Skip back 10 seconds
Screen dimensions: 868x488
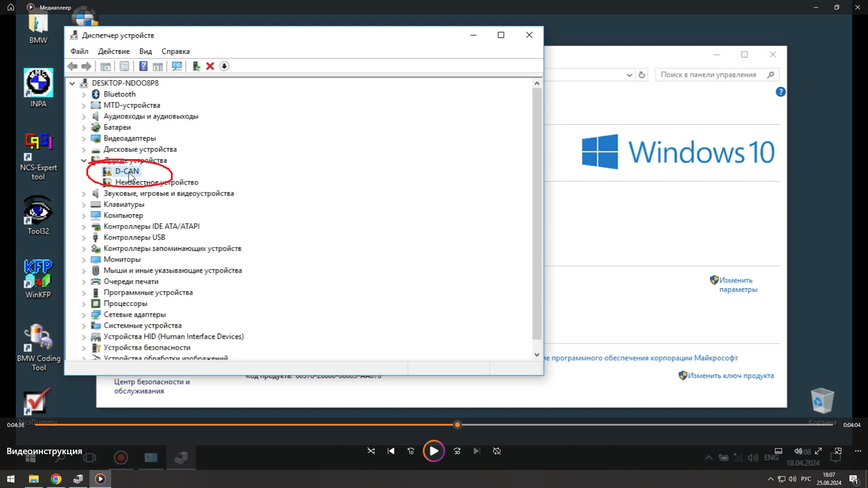(x=410, y=451)
